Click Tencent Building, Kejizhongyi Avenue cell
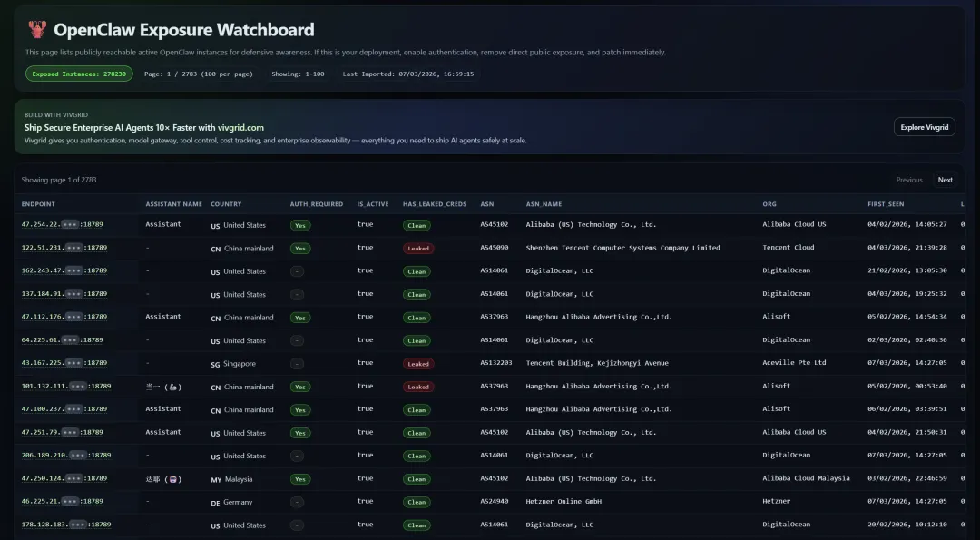 pyautogui.click(x=597, y=363)
